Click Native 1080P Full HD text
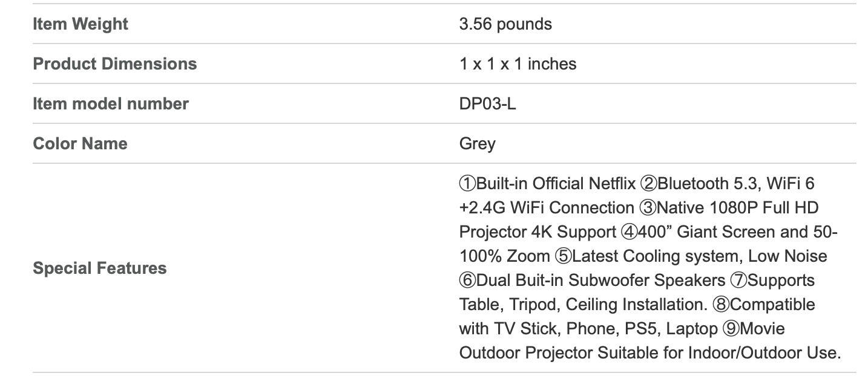The height and width of the screenshot is (376, 868). coord(737,207)
